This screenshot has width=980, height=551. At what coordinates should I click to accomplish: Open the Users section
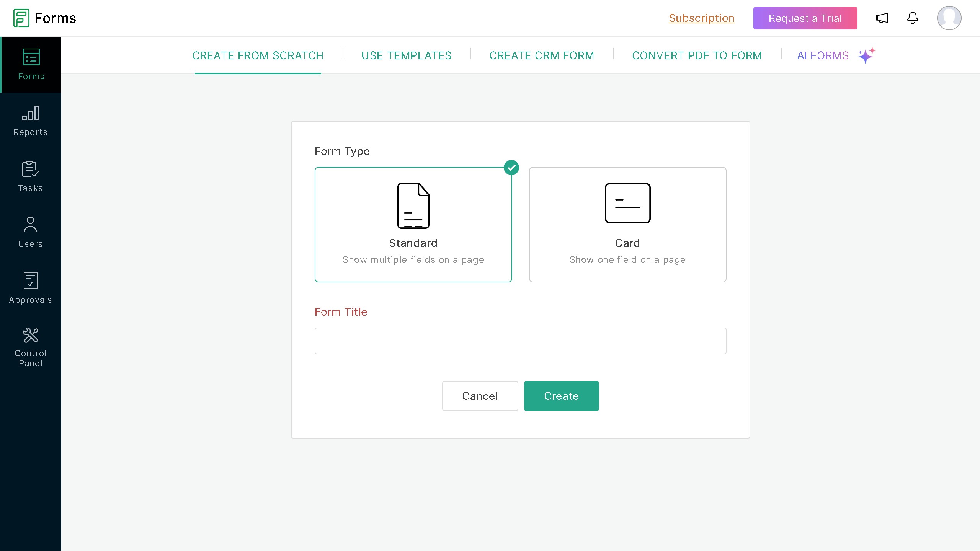pos(31,232)
